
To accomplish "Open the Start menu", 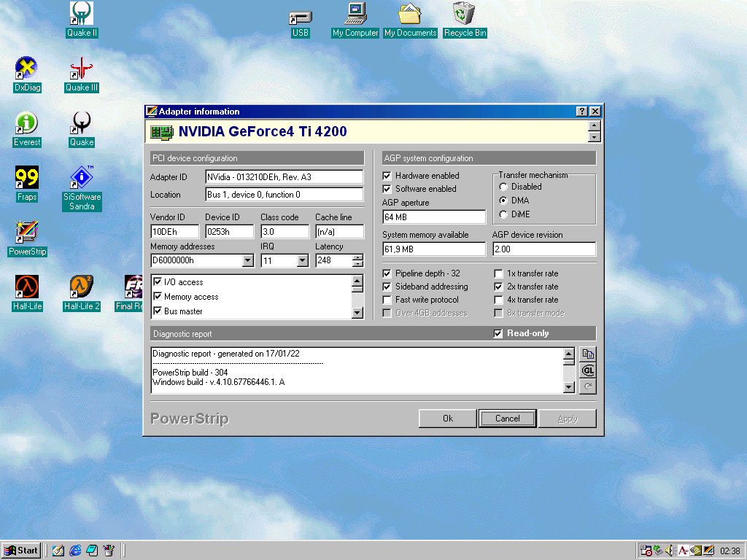I will pos(21,551).
